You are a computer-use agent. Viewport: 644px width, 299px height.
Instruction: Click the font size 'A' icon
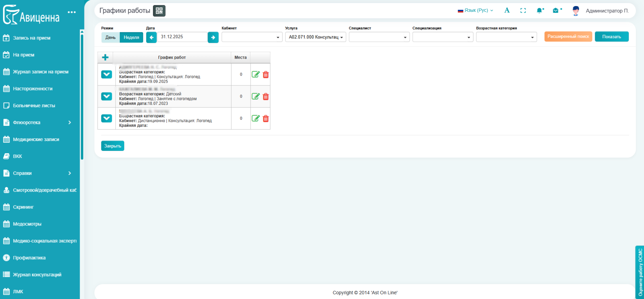(507, 10)
